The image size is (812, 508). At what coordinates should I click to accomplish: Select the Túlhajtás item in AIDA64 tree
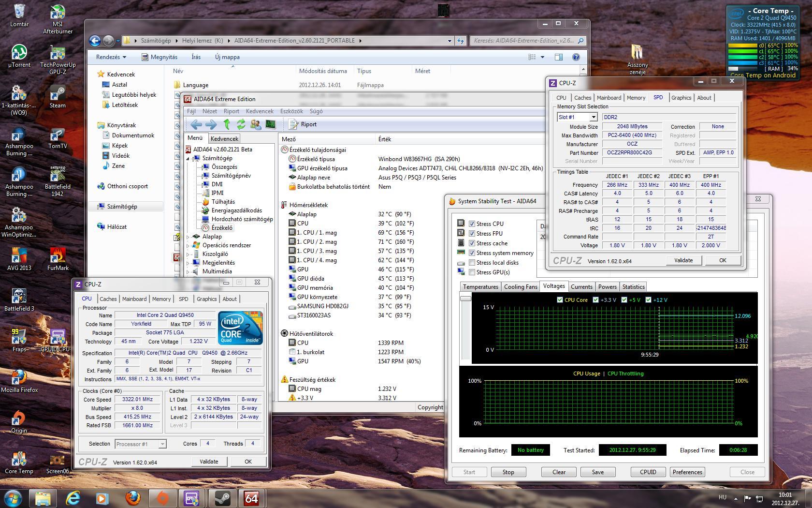[x=223, y=202]
